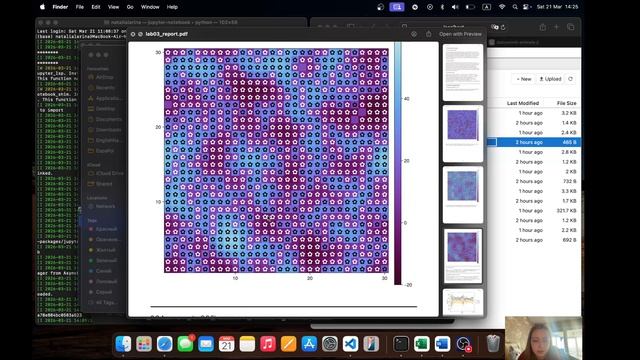The height and width of the screenshot is (360, 640).
Task: Open OBS recorder icon in the Dock
Action: coord(463,344)
